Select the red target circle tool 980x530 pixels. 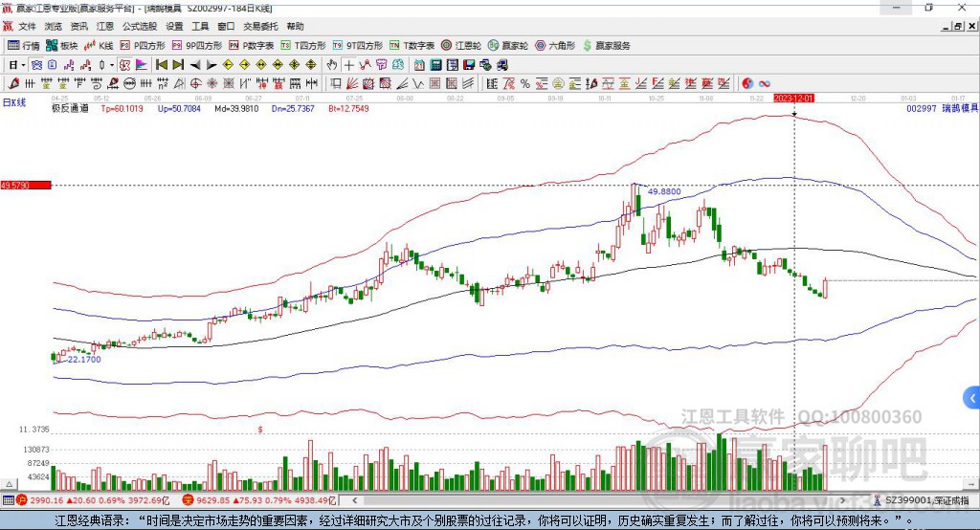coord(195,84)
